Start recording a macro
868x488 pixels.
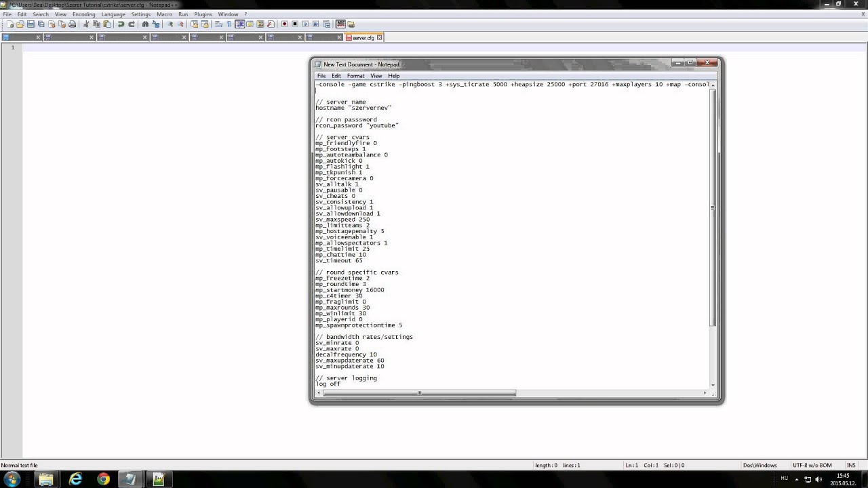point(284,24)
